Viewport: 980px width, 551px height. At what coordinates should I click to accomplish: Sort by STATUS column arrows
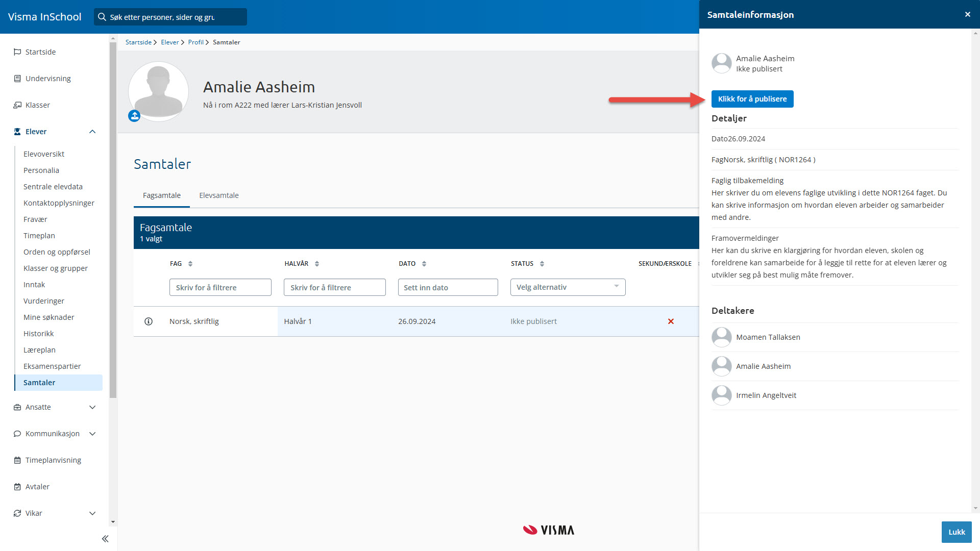542,264
